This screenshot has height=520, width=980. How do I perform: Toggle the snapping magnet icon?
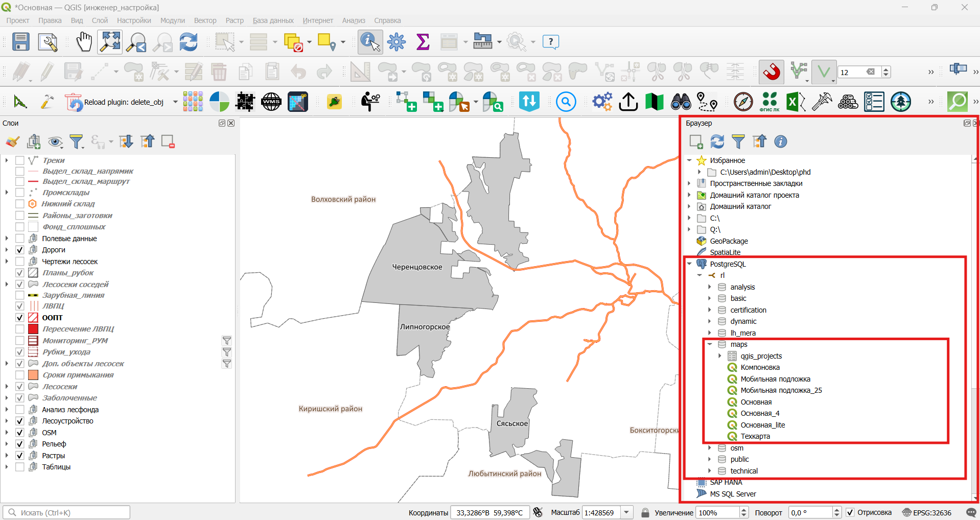point(772,72)
